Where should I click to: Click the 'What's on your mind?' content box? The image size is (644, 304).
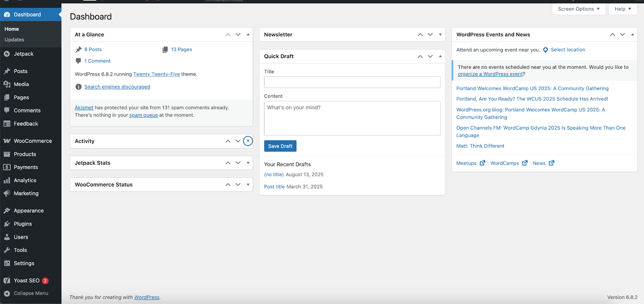(352, 118)
